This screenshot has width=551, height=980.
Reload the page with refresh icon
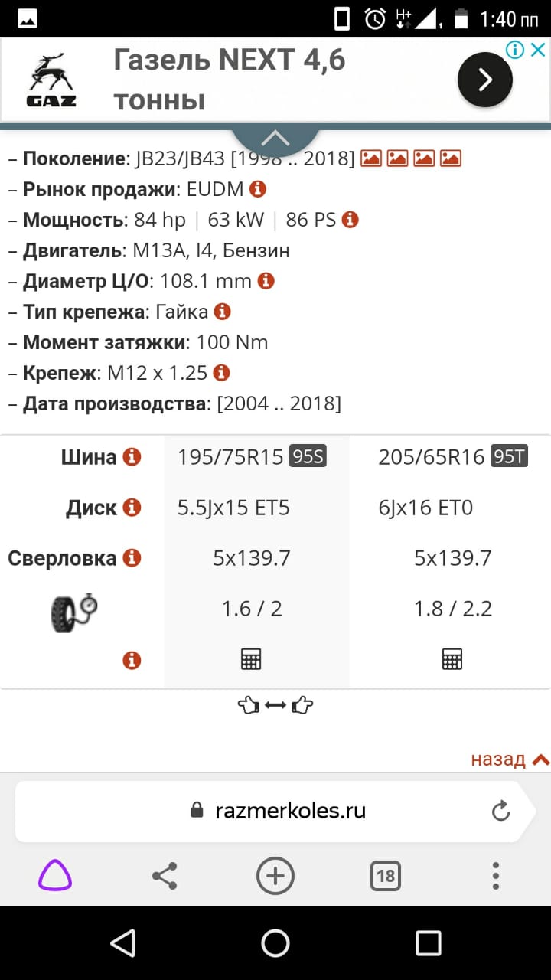coord(500,811)
